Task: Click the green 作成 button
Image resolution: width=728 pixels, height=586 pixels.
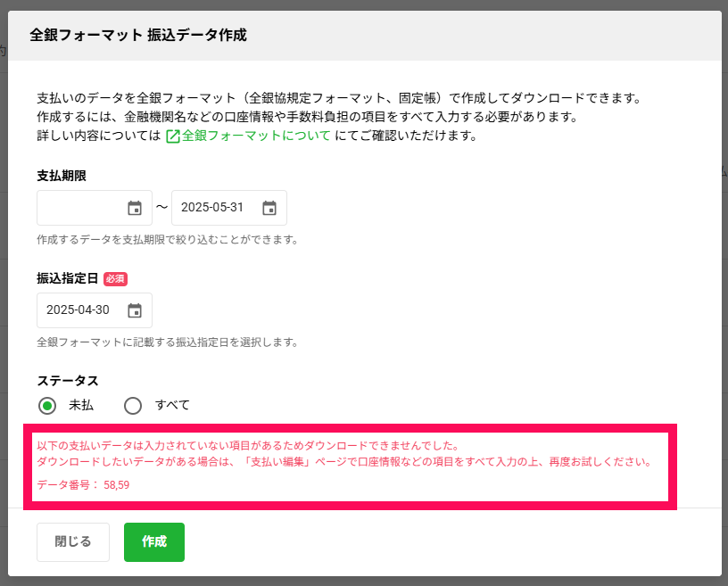Action: click(154, 542)
